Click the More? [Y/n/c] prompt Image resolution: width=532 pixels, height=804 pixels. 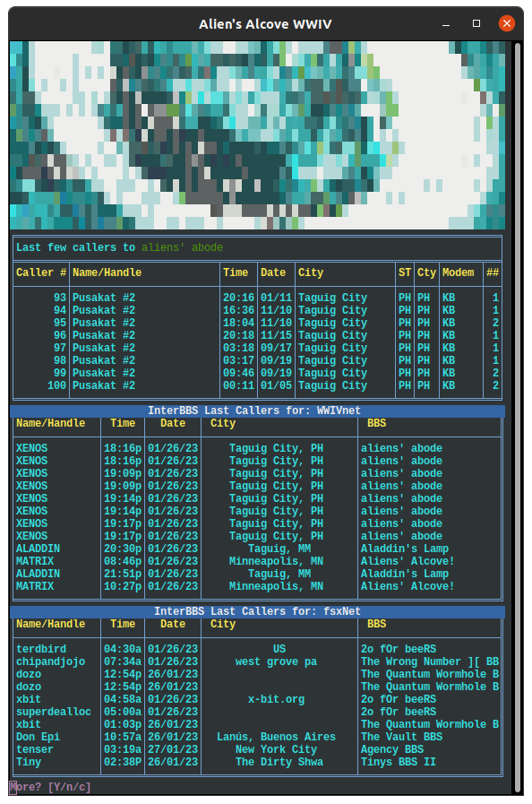click(50, 787)
